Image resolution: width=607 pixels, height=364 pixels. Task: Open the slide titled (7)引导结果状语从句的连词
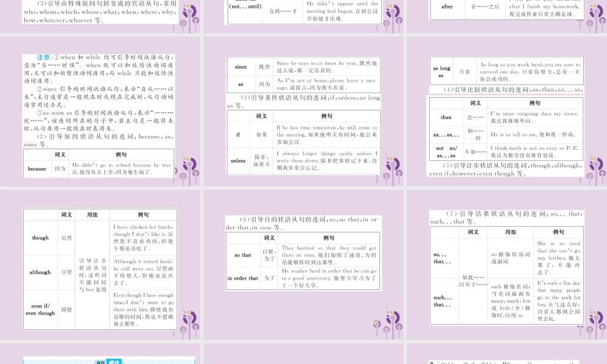tap(507, 265)
